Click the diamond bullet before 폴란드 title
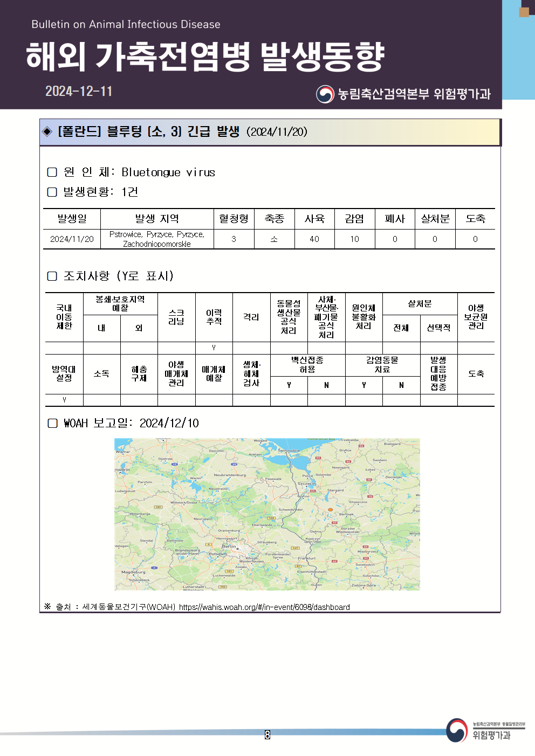 click(x=47, y=131)
